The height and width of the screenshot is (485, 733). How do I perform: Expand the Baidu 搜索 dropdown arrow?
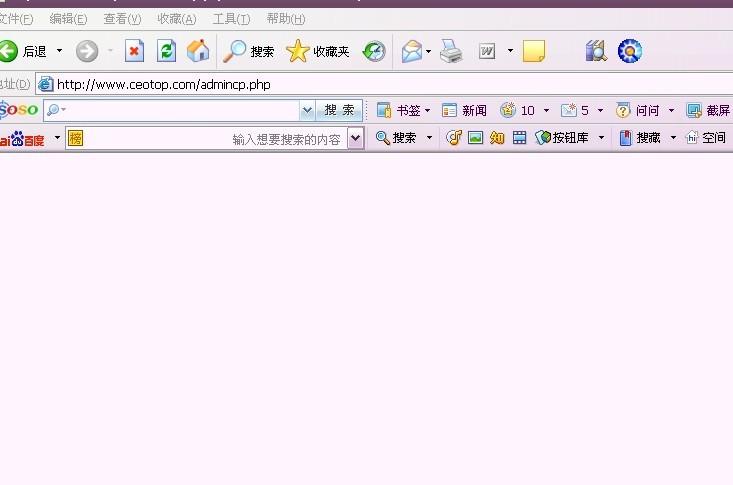(x=429, y=138)
